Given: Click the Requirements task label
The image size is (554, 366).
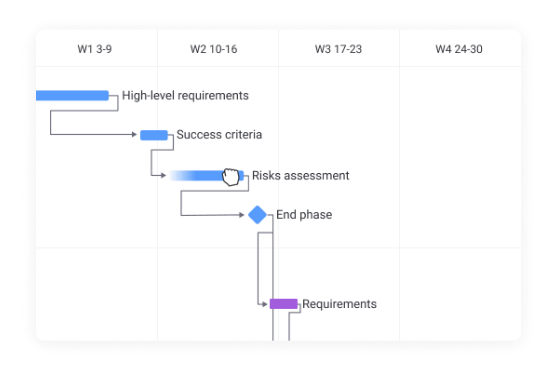Looking at the screenshot, I should pos(340,304).
